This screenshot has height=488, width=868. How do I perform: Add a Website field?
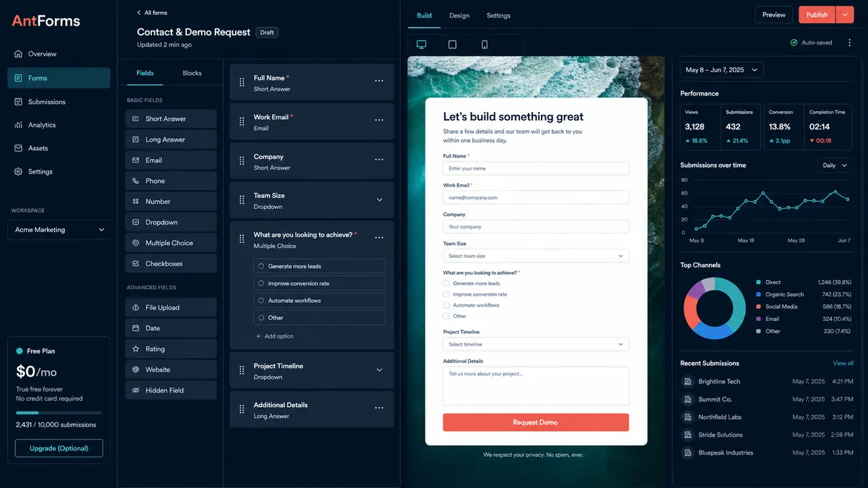point(171,369)
